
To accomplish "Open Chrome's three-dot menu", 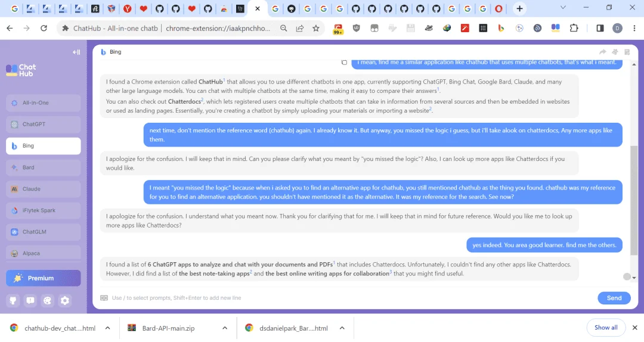I will (x=634, y=28).
